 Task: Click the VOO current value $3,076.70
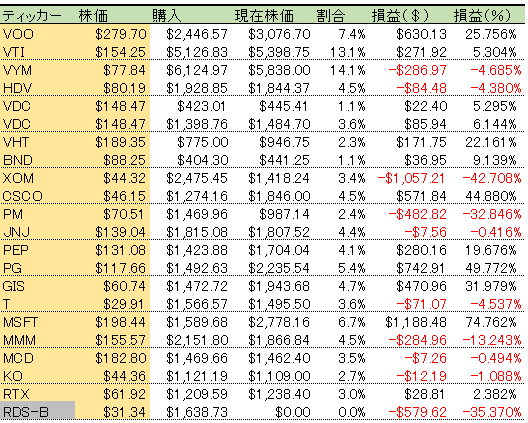pos(279,34)
